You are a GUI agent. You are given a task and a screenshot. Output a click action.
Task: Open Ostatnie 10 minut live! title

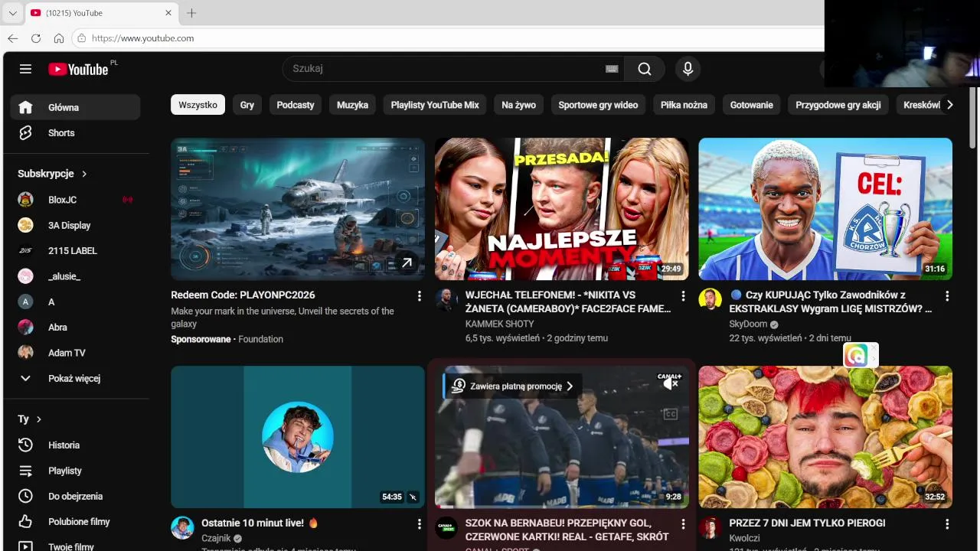point(260,523)
